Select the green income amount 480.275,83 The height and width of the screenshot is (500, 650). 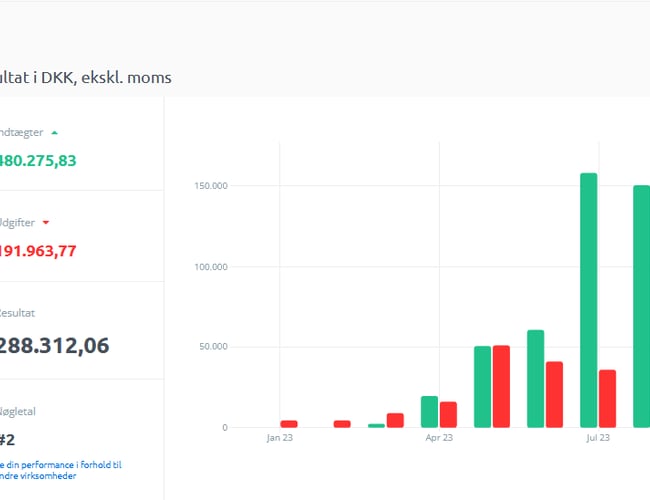(38, 160)
